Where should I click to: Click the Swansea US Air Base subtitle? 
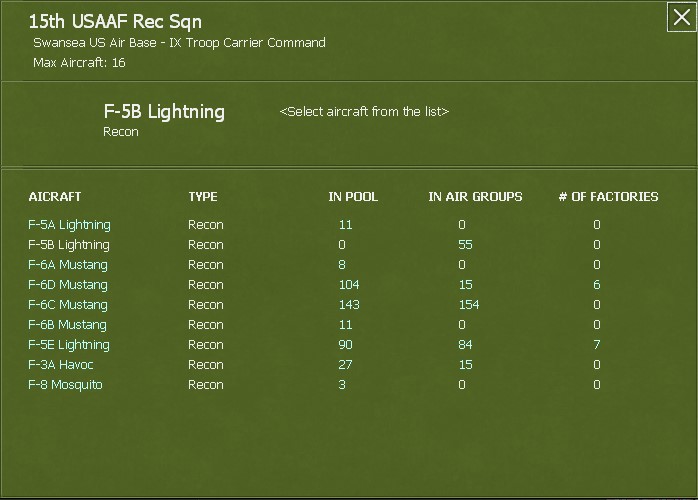(179, 43)
